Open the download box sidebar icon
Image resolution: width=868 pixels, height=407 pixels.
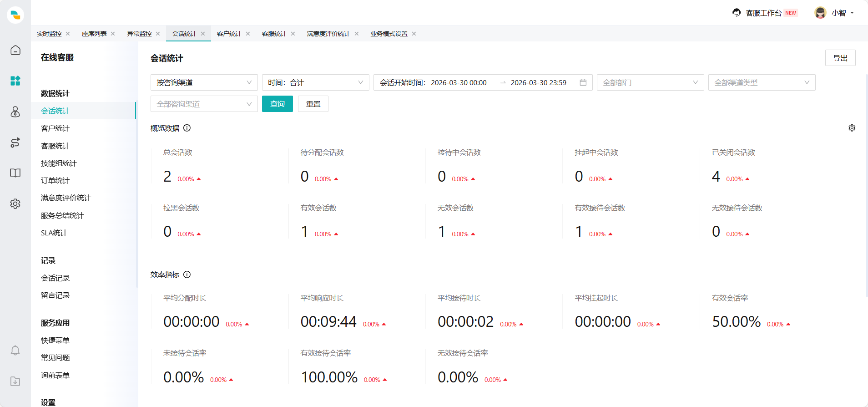click(x=15, y=381)
